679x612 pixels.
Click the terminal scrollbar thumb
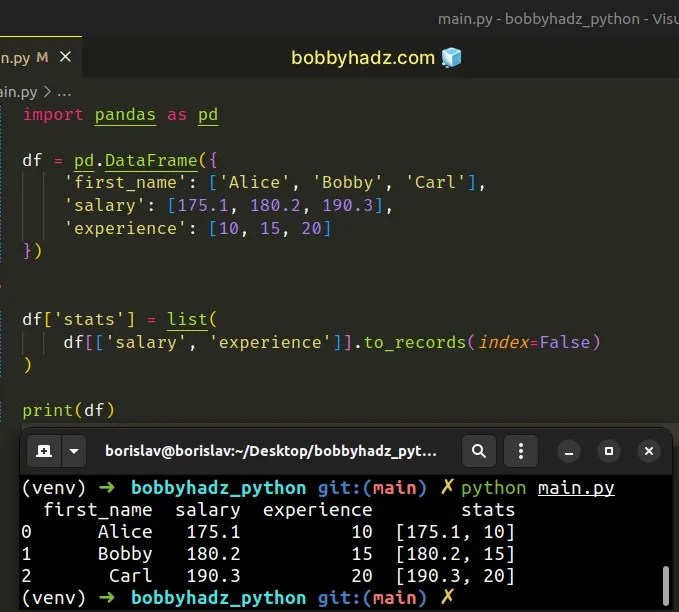tap(666, 586)
